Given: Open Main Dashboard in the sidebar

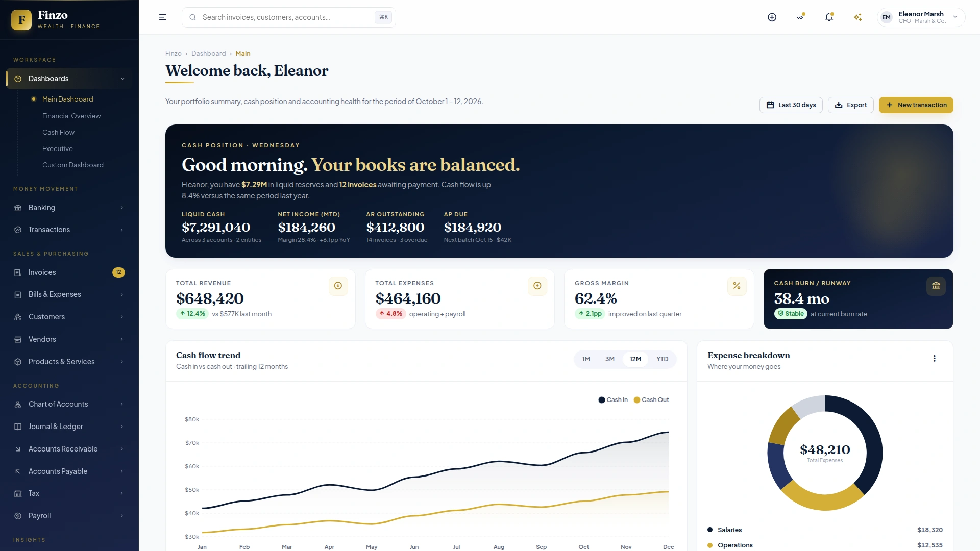Looking at the screenshot, I should pyautogui.click(x=67, y=99).
